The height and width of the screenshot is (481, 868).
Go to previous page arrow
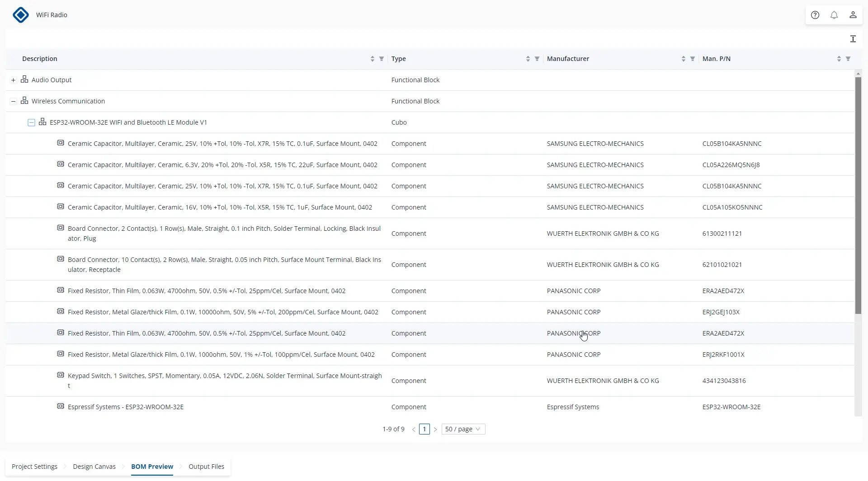point(413,430)
